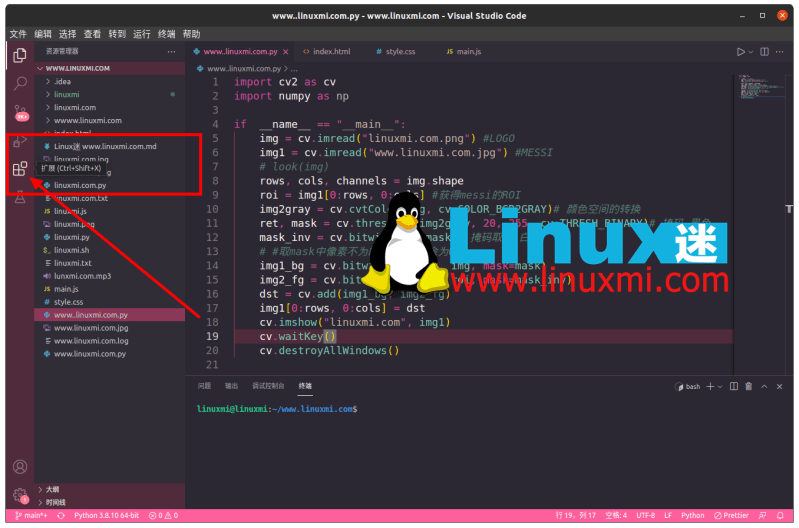Viewport: 799px width, 528px height.
Task: Open editor more actions ellipsis
Action: (x=780, y=52)
